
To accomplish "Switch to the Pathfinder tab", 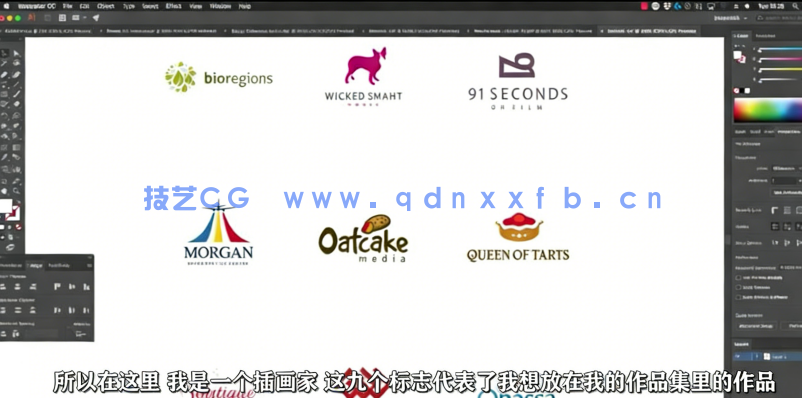I will click(x=59, y=266).
